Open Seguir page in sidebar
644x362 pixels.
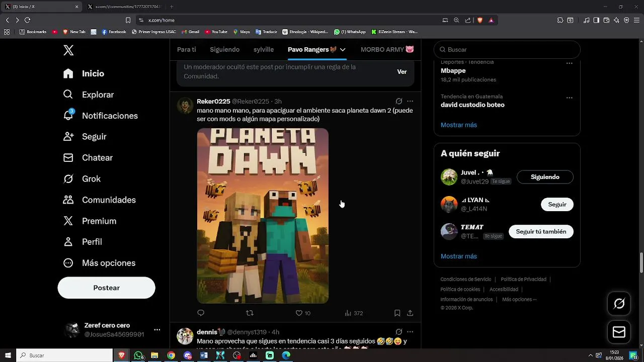pyautogui.click(x=85, y=137)
